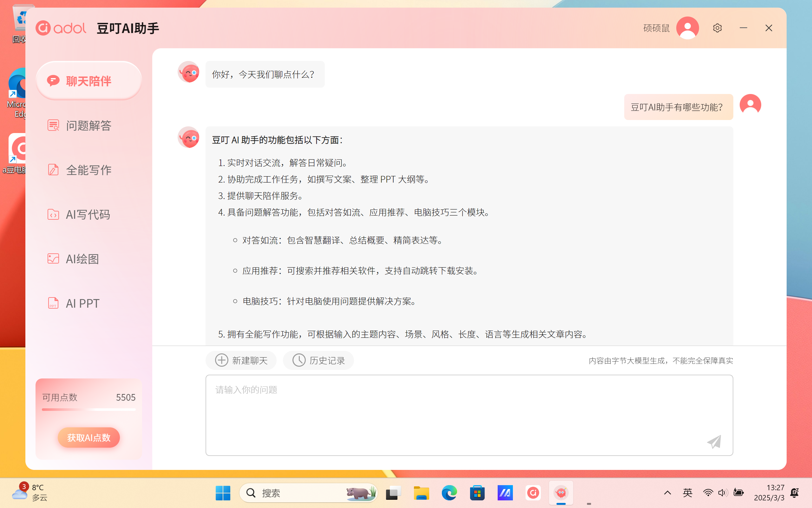This screenshot has height=508, width=812.
Task: Open Microsoft Store from the taskbar
Action: tap(477, 493)
